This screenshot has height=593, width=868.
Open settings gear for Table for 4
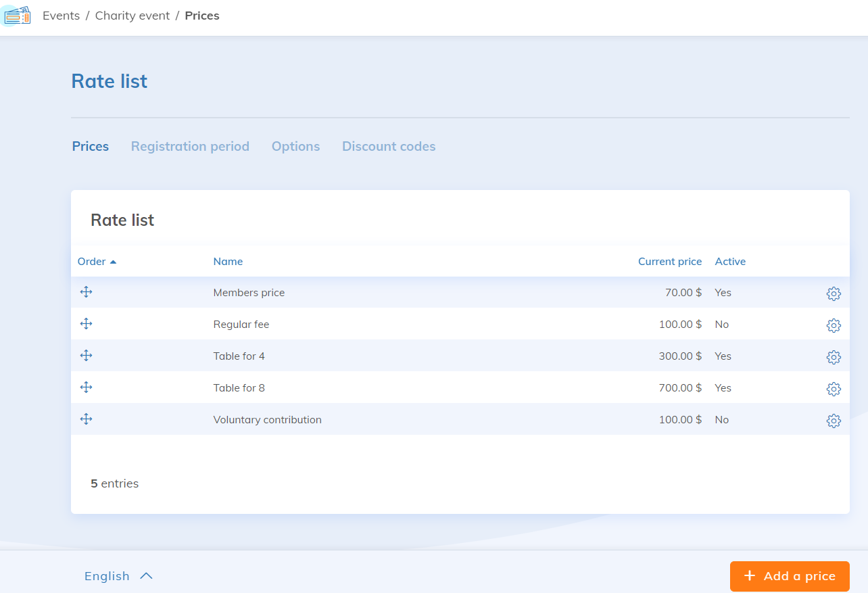click(834, 357)
